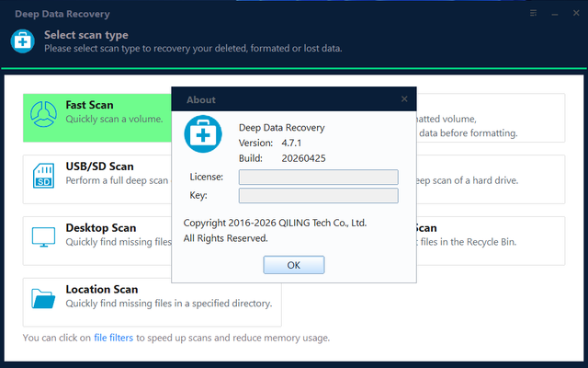
Task: Click the 'Perform a full deep scan' description
Action: point(117,180)
